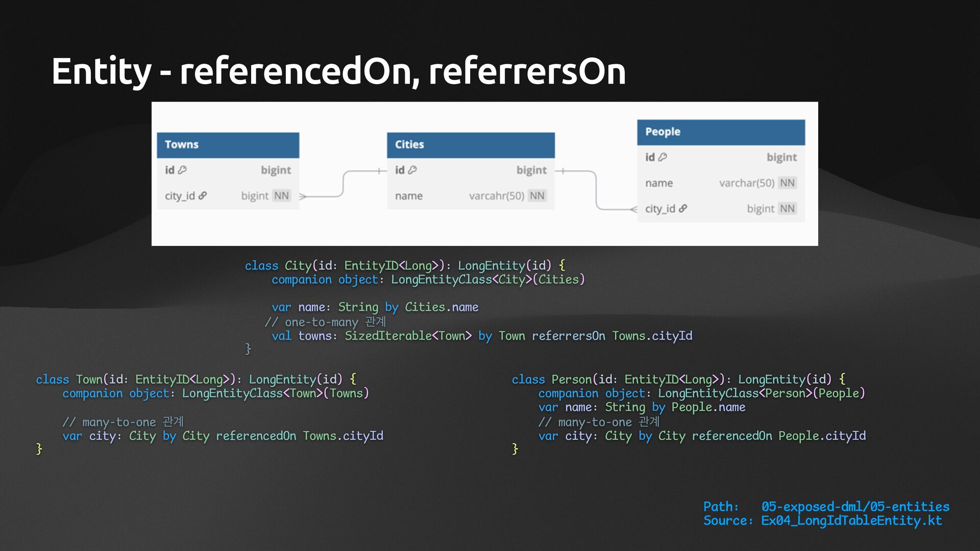
Task: Click the key icon in Cities id row
Action: (412, 170)
